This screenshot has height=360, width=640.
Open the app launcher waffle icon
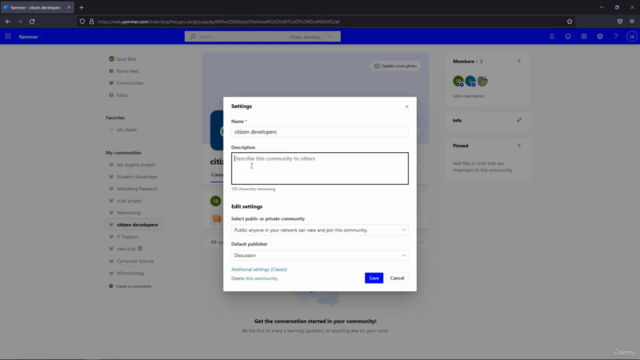coord(8,37)
